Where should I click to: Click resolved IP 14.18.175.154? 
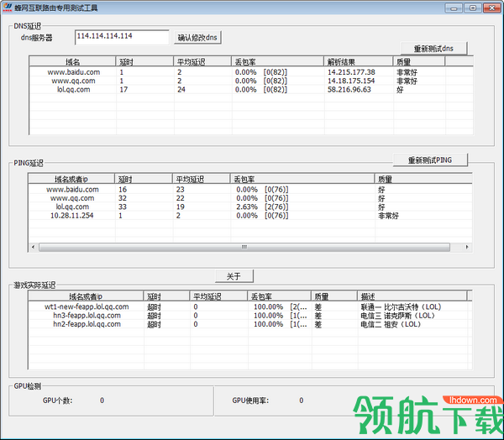(x=351, y=81)
